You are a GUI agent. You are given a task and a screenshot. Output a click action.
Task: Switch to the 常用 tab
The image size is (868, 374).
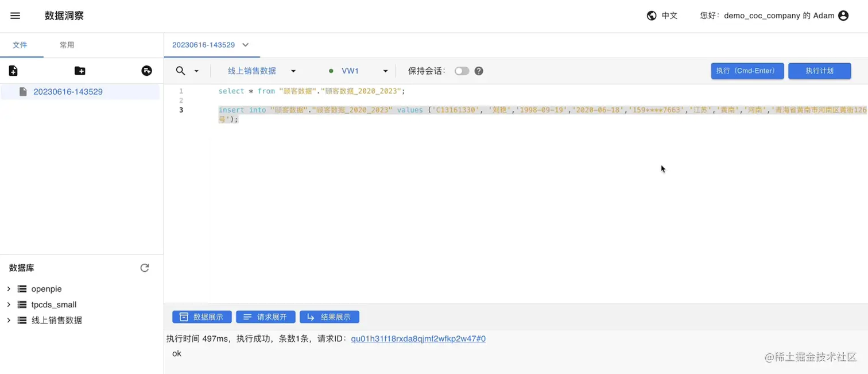67,45
